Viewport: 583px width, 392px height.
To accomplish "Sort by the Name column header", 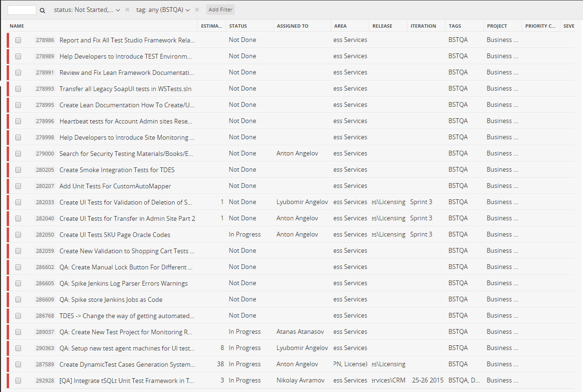I will coord(17,26).
